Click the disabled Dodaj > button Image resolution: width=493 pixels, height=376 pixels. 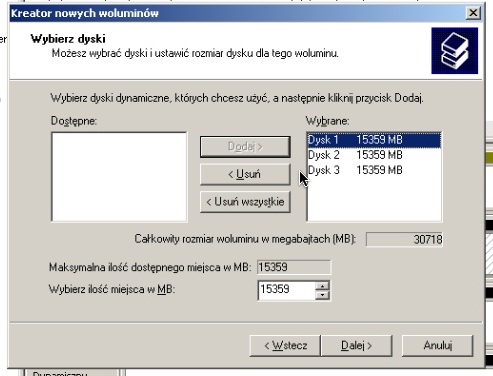[x=245, y=147]
